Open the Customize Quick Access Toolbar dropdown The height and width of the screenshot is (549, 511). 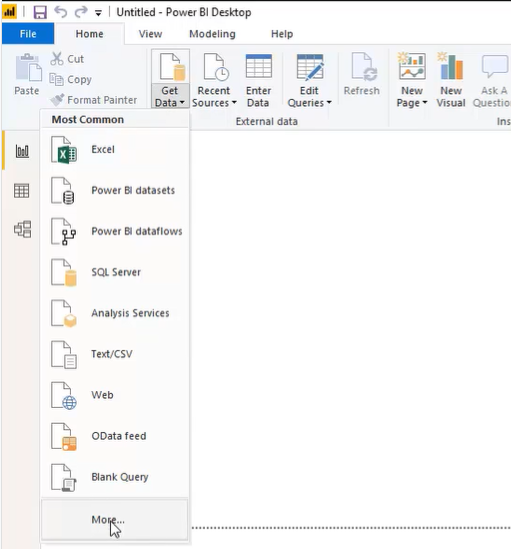[98, 13]
